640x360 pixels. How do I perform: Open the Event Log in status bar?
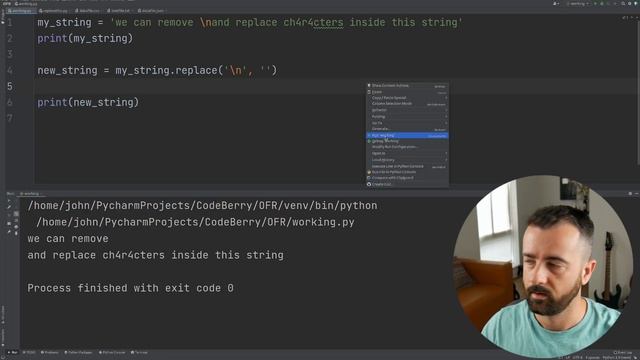pyautogui.click(x=622, y=352)
